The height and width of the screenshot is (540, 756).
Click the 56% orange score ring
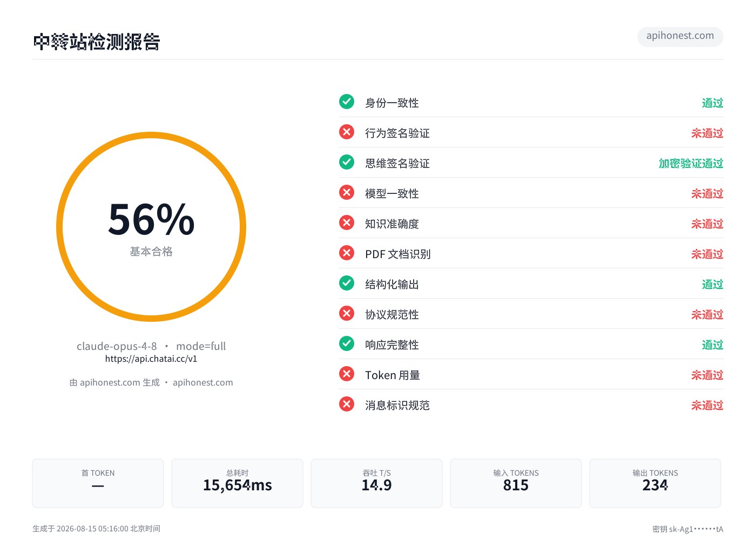click(x=151, y=227)
